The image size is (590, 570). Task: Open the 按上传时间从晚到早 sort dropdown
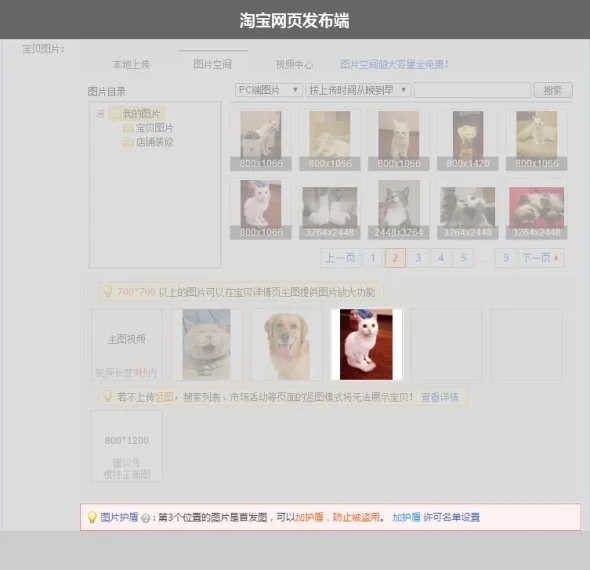[x=358, y=90]
